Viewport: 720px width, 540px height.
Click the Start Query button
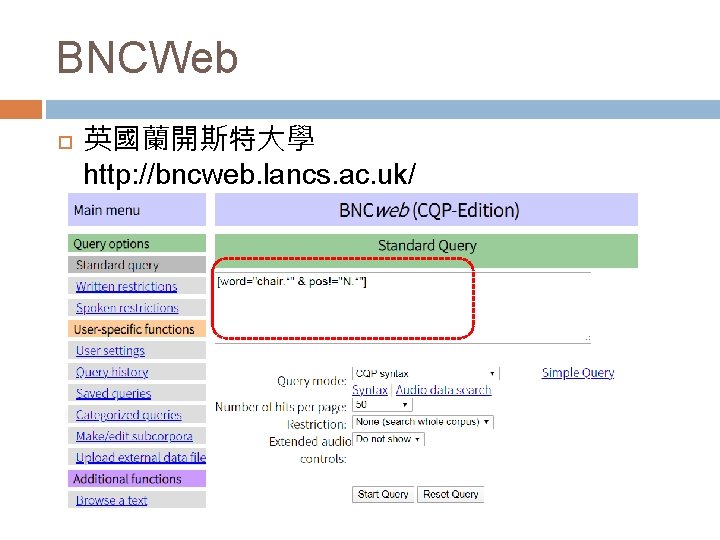(x=383, y=494)
